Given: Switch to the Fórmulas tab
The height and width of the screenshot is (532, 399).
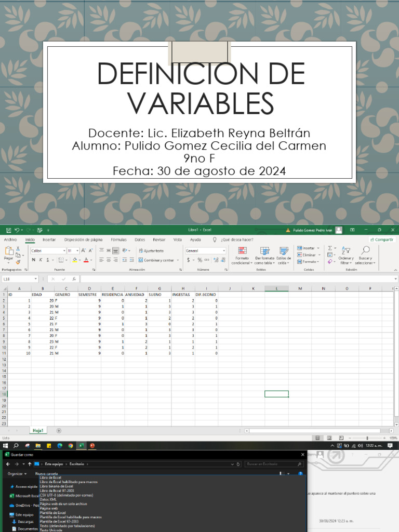Looking at the screenshot, I should [118, 240].
